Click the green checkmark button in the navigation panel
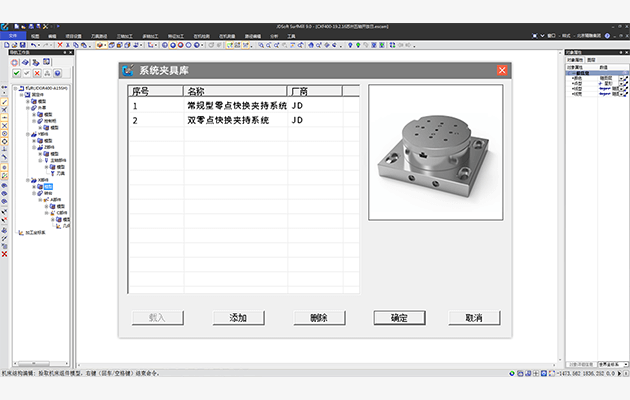Screen dimensions: 630x400 pyautogui.click(x=16, y=73)
